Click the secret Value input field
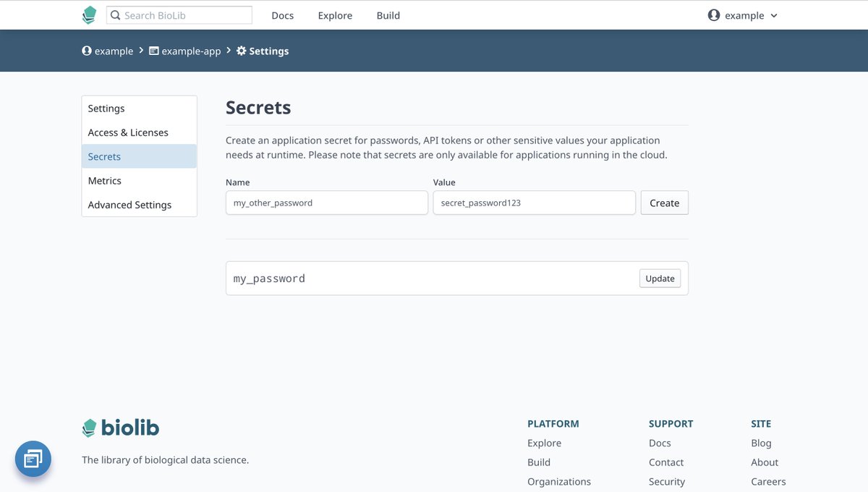868x492 pixels. click(535, 203)
